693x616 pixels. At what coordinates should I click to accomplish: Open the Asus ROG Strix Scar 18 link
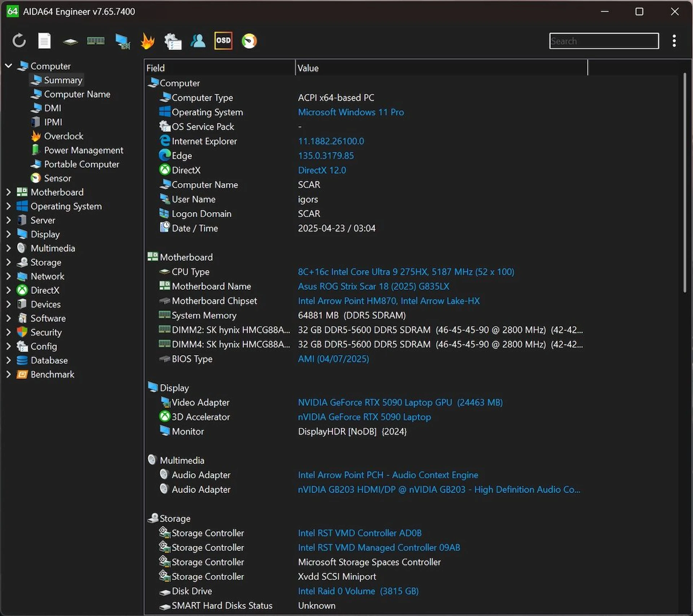(x=374, y=286)
